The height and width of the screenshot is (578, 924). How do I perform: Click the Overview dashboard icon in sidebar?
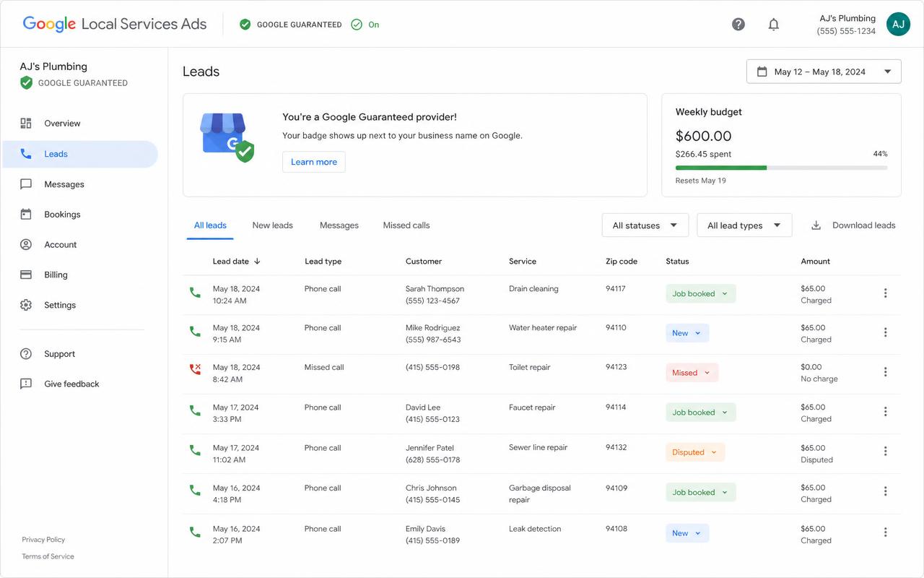pos(26,124)
